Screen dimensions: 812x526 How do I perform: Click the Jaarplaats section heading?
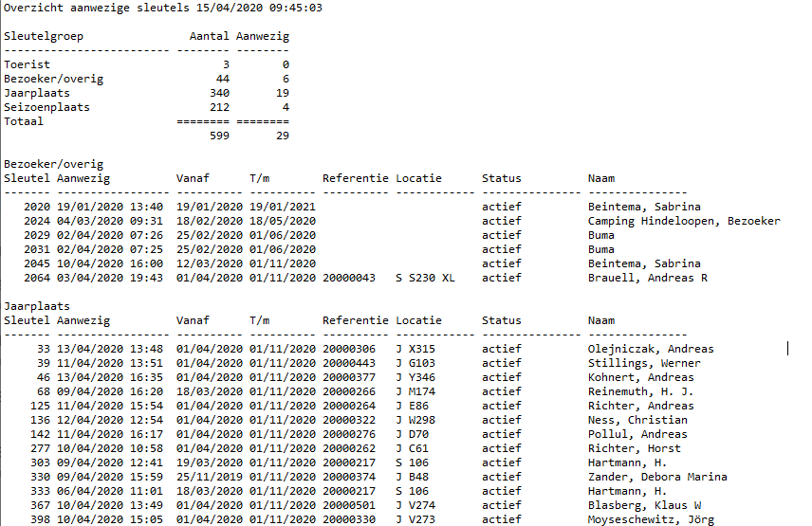click(37, 306)
